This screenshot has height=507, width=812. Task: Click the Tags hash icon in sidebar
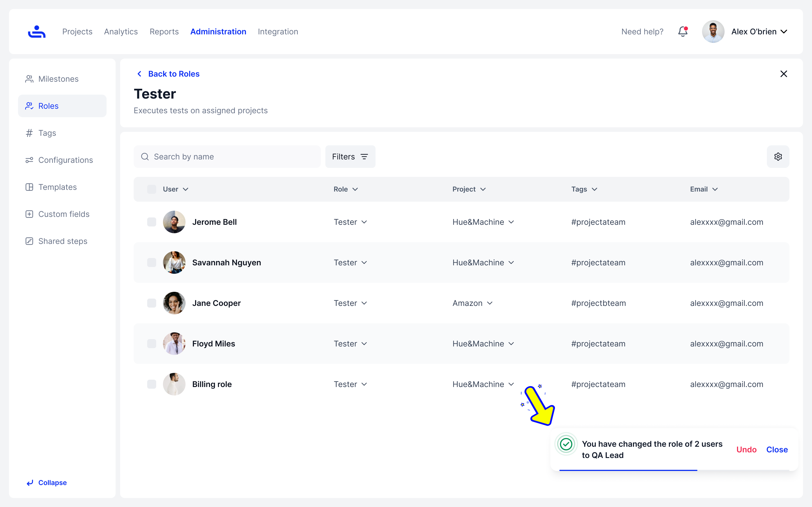[29, 133]
